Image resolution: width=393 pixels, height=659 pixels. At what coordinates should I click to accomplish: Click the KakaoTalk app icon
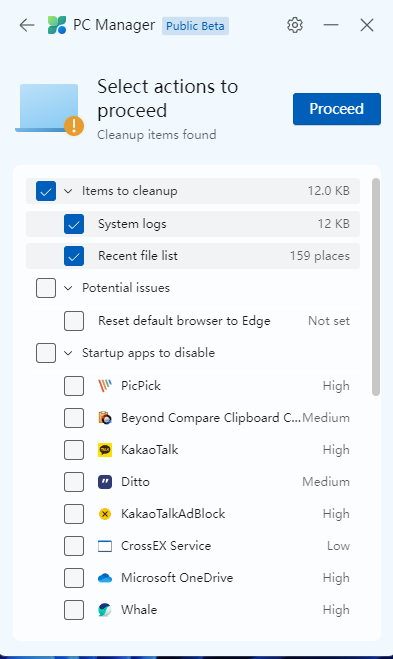[x=105, y=450]
